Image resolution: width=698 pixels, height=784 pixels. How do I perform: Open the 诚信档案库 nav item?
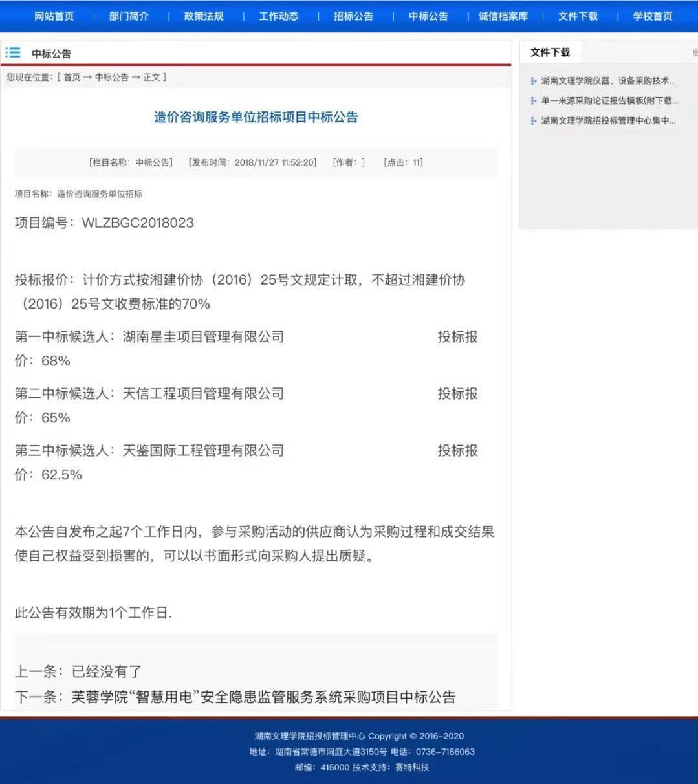pyautogui.click(x=503, y=16)
